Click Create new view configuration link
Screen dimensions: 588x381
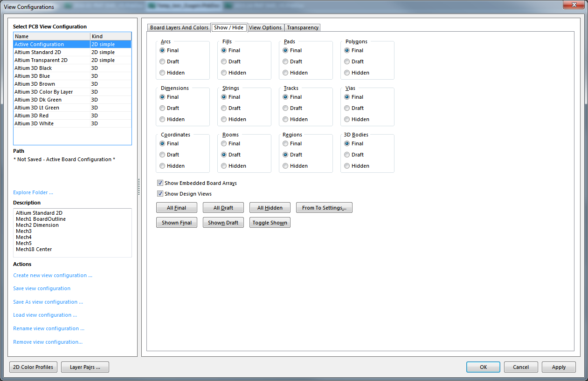tap(53, 275)
